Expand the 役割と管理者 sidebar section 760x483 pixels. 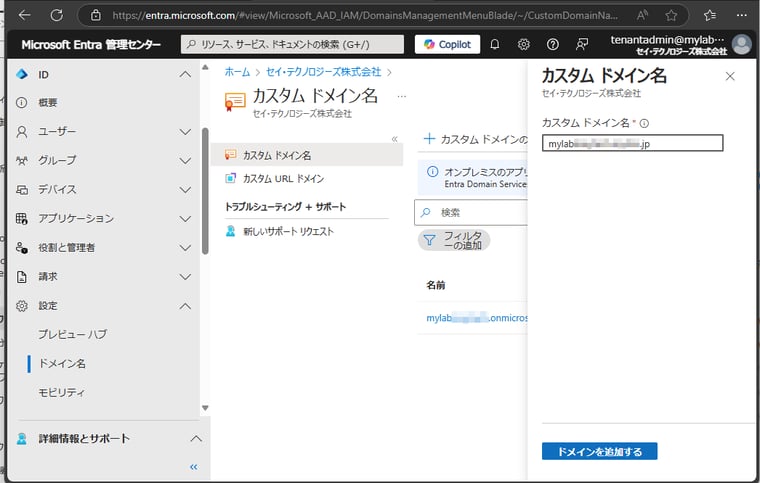coord(185,248)
